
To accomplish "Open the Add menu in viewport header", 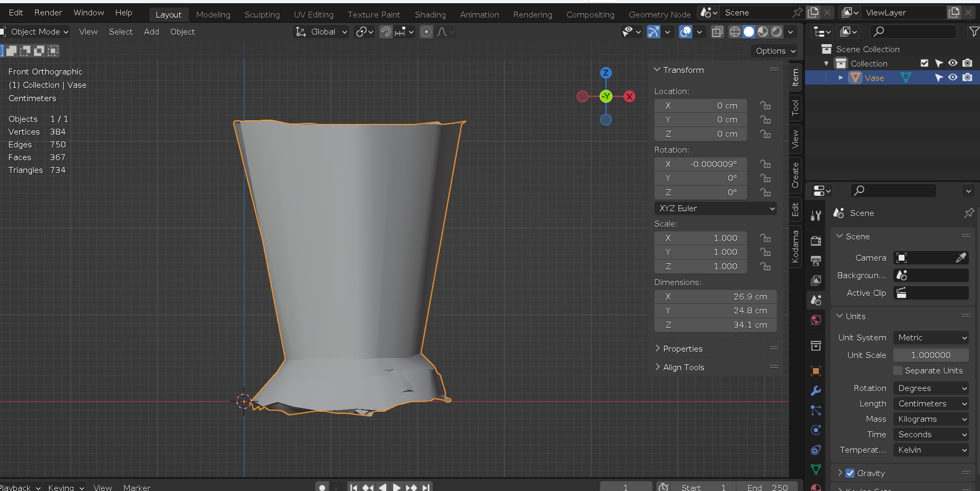I will [x=152, y=32].
